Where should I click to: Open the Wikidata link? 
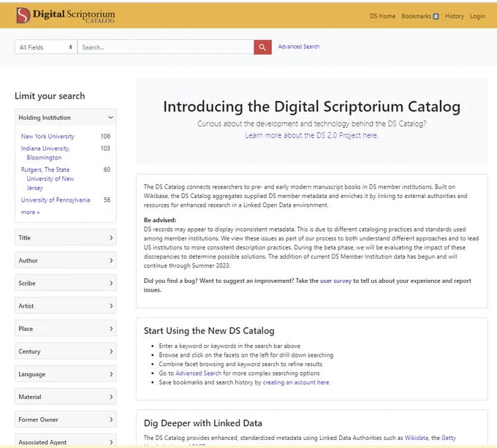[416, 438]
